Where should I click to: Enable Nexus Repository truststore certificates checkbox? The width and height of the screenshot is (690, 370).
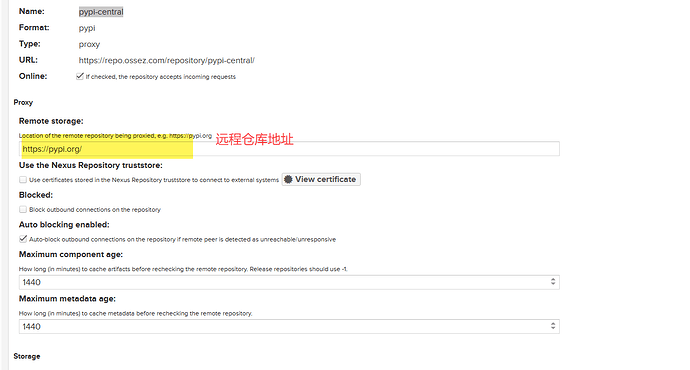(23, 180)
